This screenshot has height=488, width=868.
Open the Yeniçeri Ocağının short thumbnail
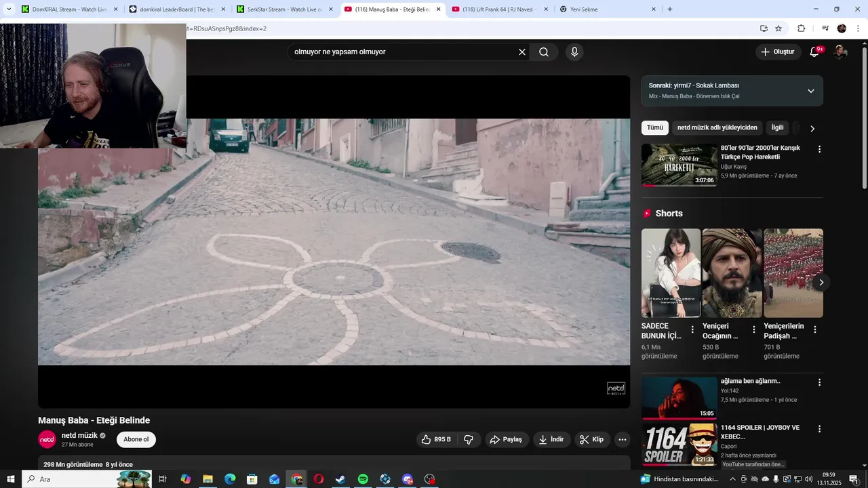click(x=732, y=273)
